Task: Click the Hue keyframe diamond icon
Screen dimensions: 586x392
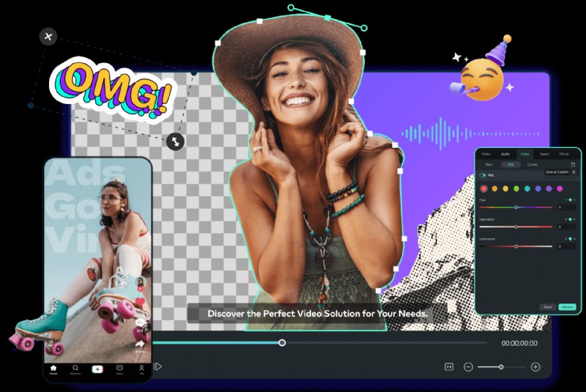Action: (x=571, y=200)
